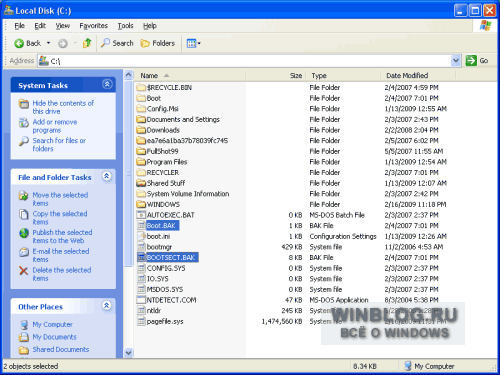
Task: Select the Documents and Settings folder icon
Action: pos(141,119)
